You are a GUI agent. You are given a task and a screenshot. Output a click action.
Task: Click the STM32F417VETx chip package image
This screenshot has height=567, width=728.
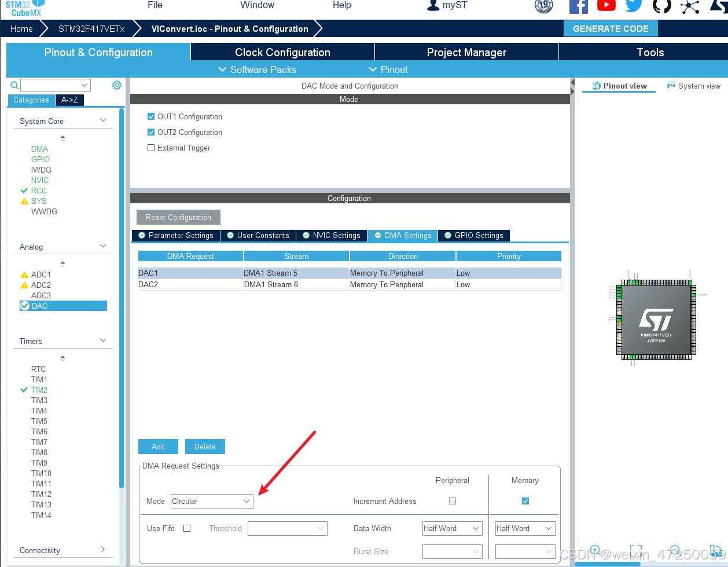656,319
